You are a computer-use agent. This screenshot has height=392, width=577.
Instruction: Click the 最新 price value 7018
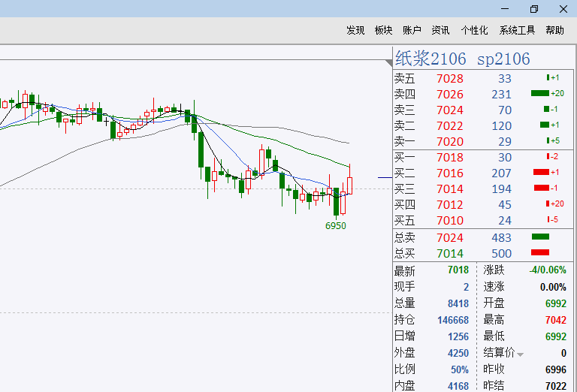pyautogui.click(x=458, y=270)
